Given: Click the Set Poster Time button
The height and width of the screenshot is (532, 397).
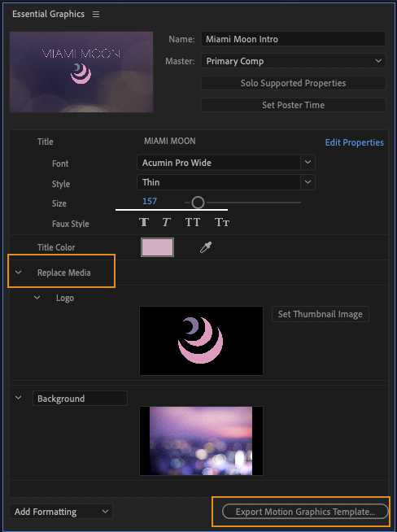Looking at the screenshot, I should click(x=293, y=105).
